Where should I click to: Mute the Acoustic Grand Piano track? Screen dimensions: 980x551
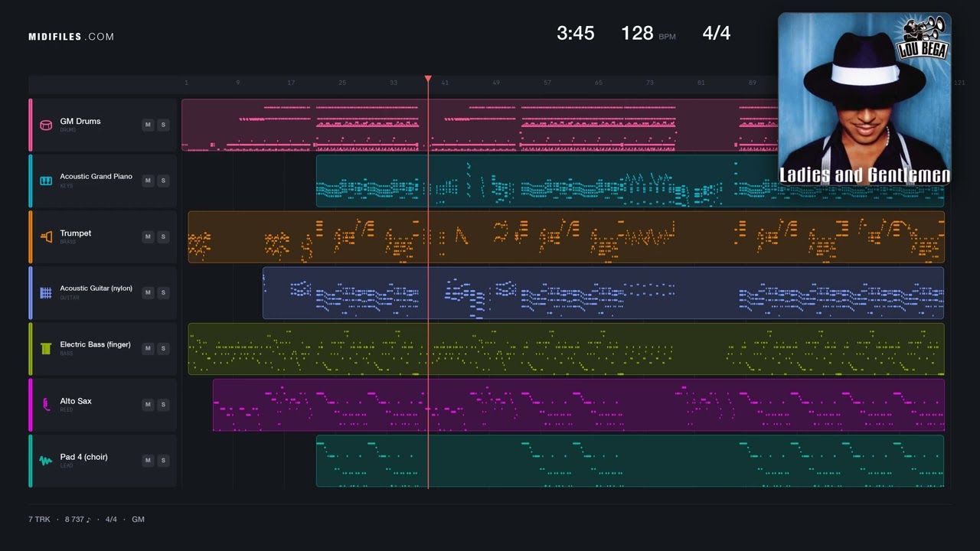point(148,181)
